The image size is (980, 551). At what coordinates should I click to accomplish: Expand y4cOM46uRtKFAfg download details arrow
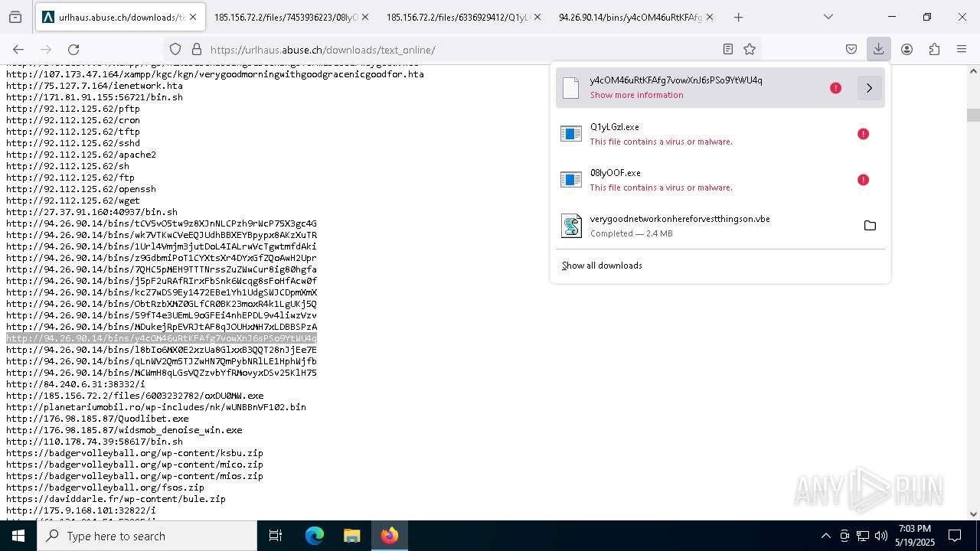point(869,88)
